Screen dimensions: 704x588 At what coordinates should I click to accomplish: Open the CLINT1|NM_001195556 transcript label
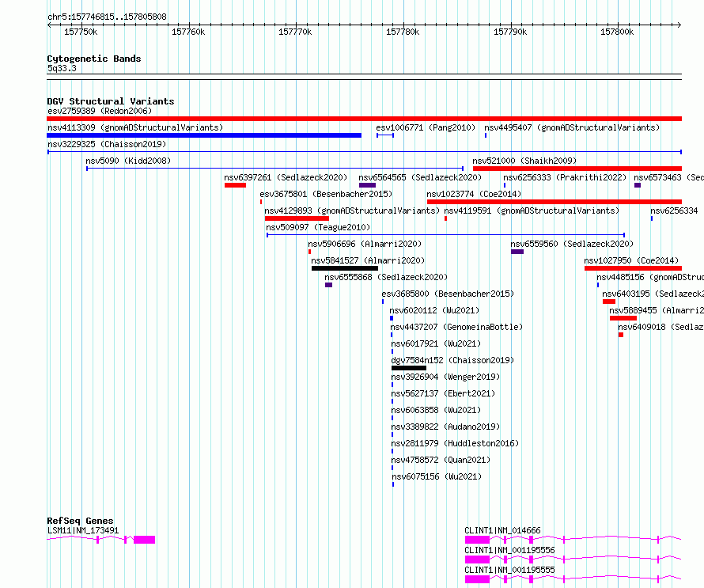pyautogui.click(x=509, y=550)
